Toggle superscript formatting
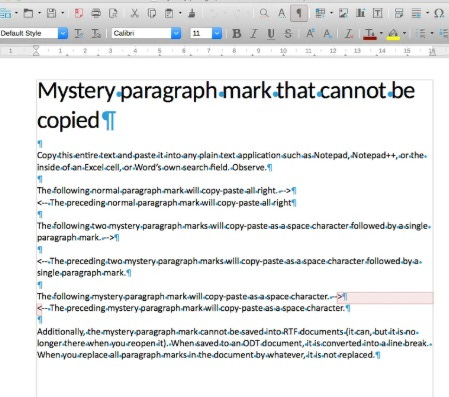Screen dimensions: 449x397 click(310, 33)
